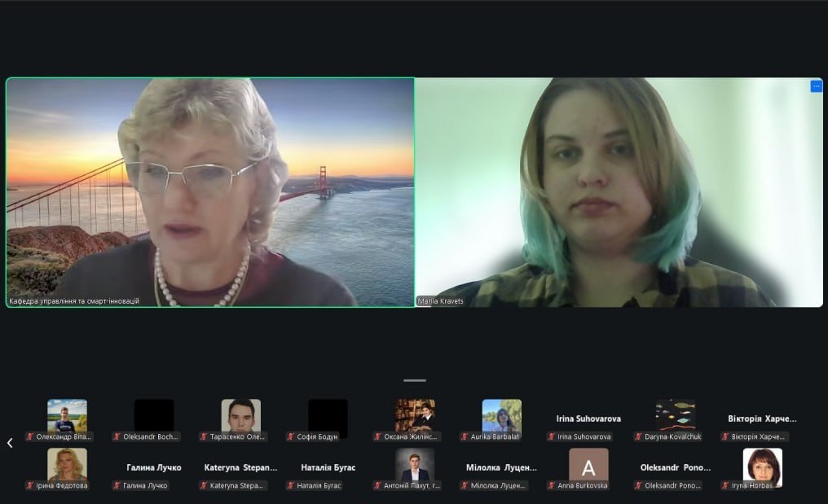Select the Оксана Жилінс... participant thumbnail
The width and height of the screenshot is (828, 504).
pos(415,415)
